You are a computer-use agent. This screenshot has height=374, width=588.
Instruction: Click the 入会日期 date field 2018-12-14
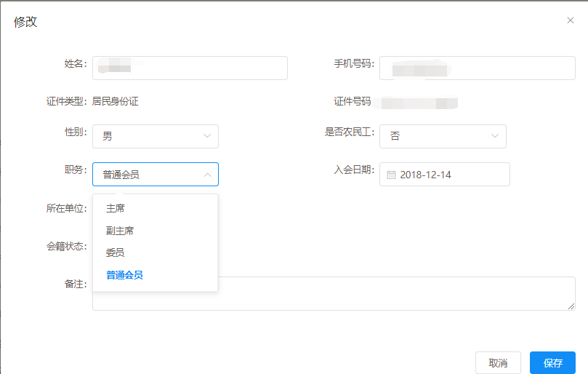[x=445, y=174]
